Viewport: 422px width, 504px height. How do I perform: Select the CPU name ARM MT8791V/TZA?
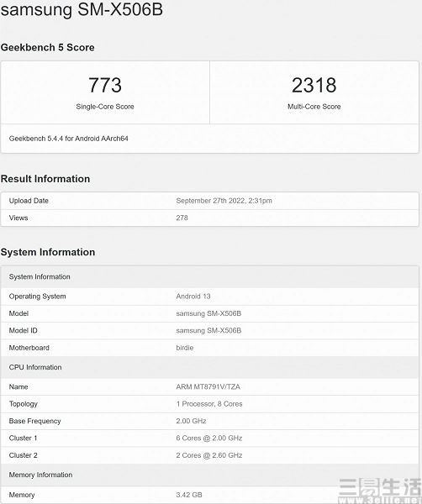208,387
